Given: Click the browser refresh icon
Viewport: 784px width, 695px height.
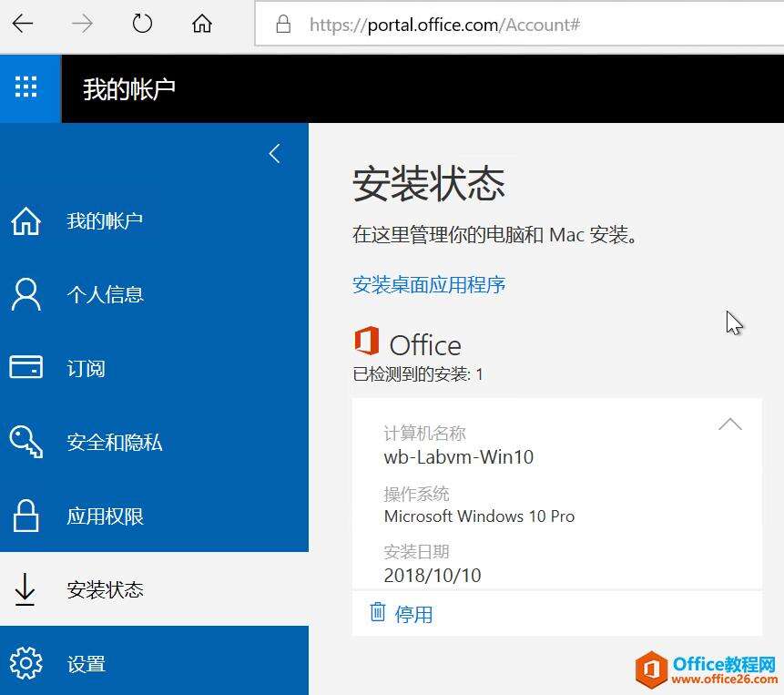Looking at the screenshot, I should tap(141, 24).
